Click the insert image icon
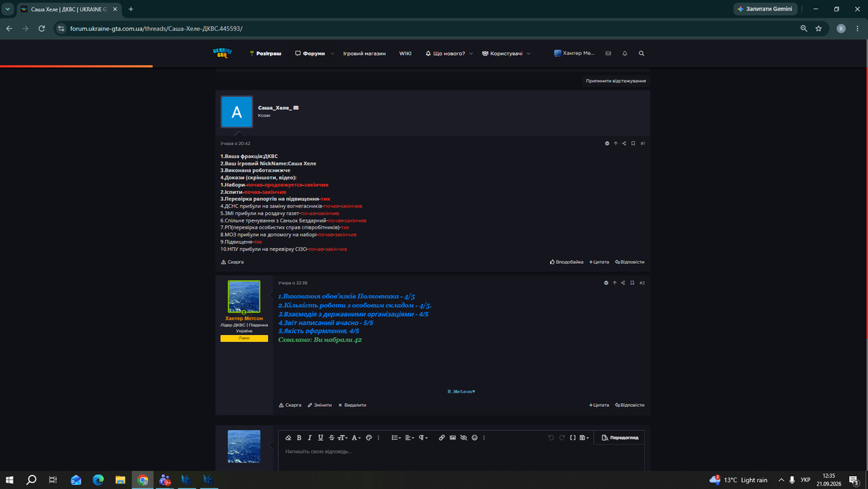This screenshot has height=489, width=868. click(453, 437)
